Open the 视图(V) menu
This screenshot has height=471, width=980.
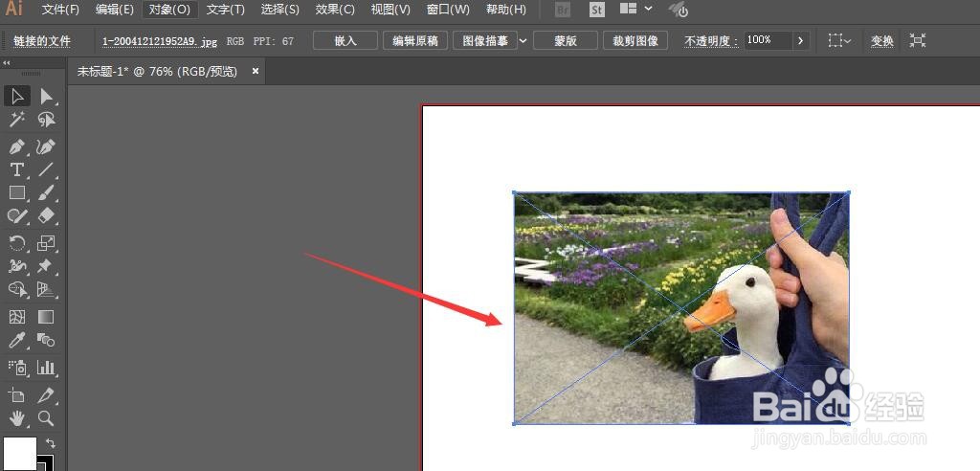tap(390, 10)
